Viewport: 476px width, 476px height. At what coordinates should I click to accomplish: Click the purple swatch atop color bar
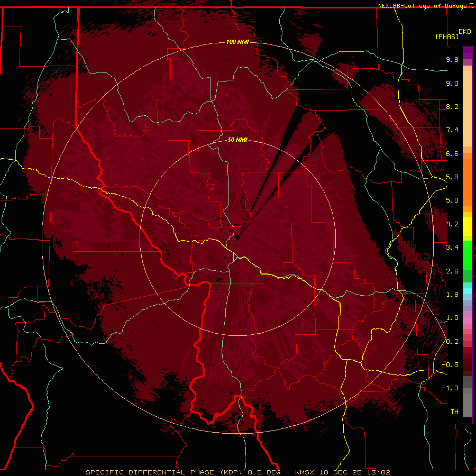pos(467,53)
